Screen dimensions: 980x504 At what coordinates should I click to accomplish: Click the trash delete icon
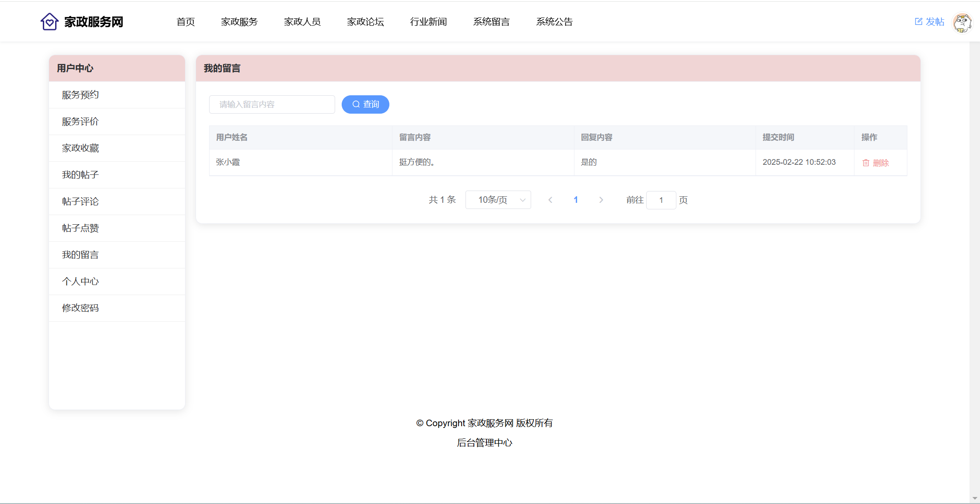[865, 163]
